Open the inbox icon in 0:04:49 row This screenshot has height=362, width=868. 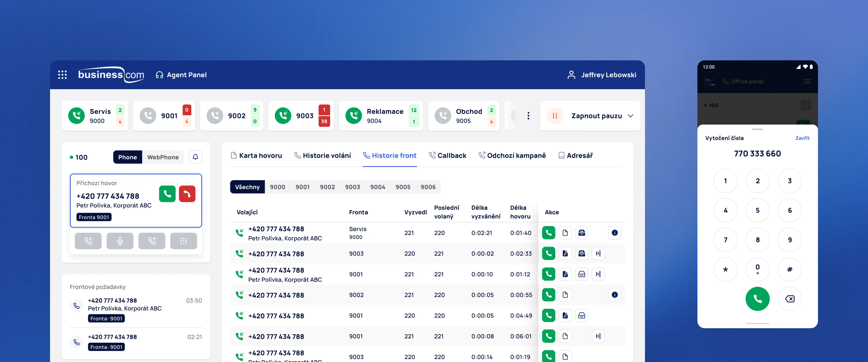[x=582, y=315]
